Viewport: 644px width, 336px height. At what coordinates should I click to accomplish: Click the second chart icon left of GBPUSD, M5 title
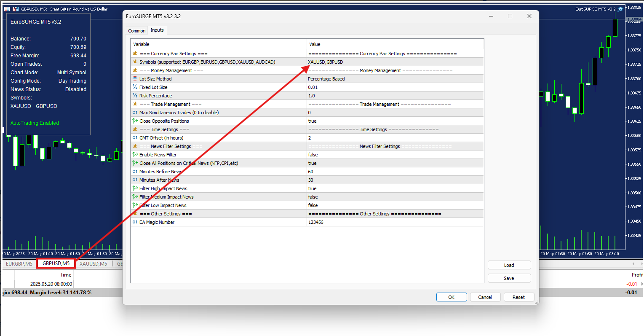(x=16, y=9)
